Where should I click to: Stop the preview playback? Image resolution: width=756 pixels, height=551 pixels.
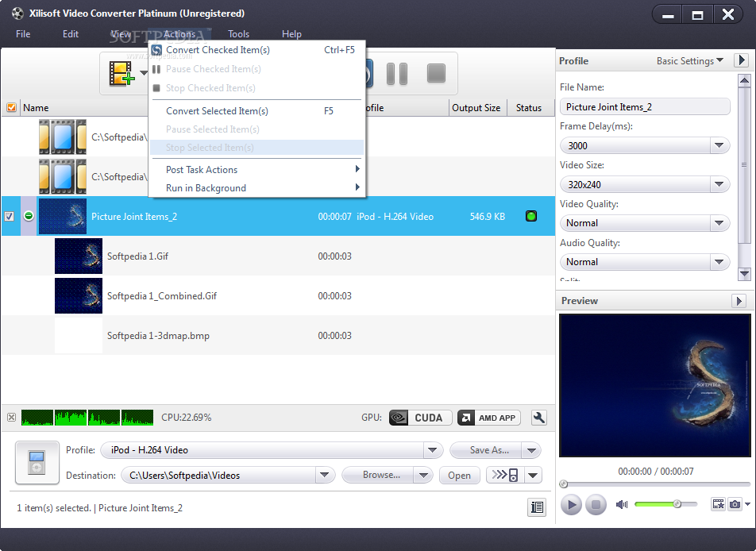coord(596,505)
